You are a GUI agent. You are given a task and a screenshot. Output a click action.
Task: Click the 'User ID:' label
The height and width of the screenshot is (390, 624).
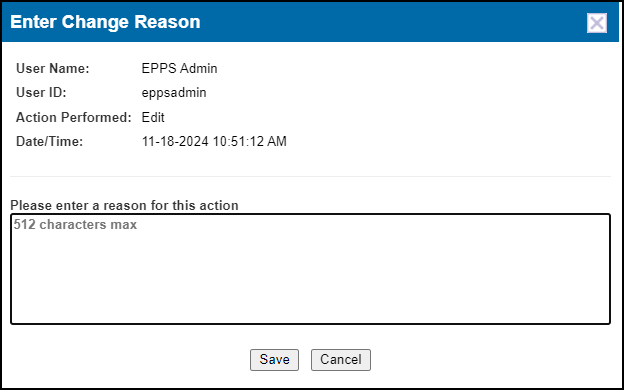pos(41,93)
